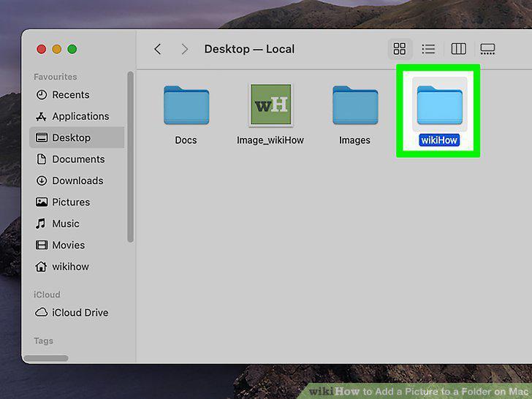Viewport: 532px width, 399px height.
Task: Switch to list view
Action: [428, 49]
